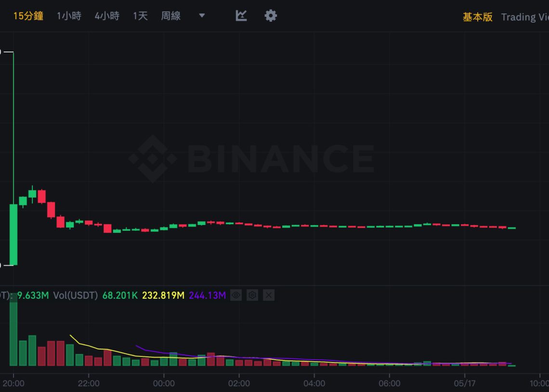Click the 周線 weekly interval option
Image resolution: width=549 pixels, height=392 pixels.
tap(170, 15)
